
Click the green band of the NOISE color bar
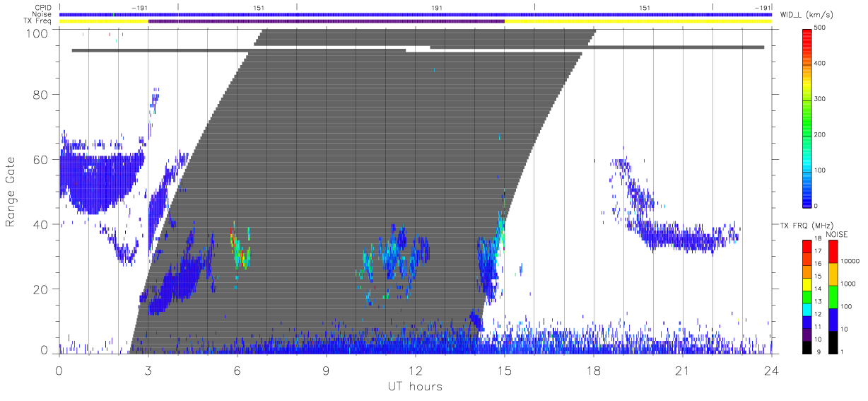(x=833, y=297)
